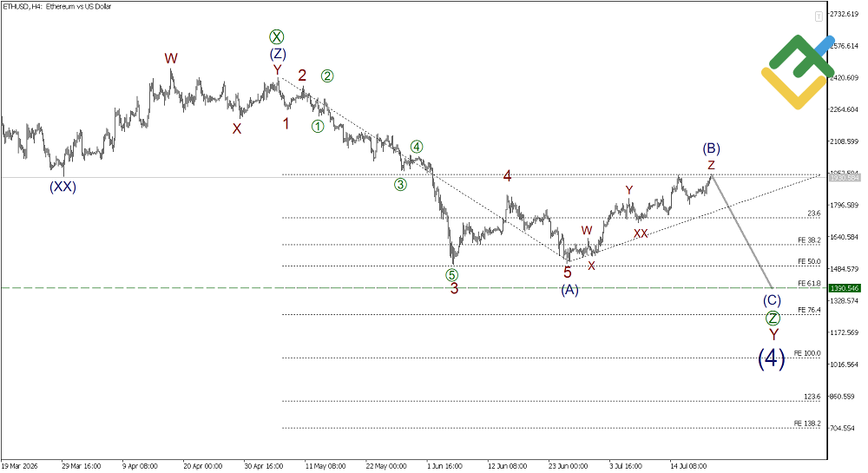Click the 29 Mar 16:00 time label
This screenshot has height=473, width=868.
tap(82, 466)
